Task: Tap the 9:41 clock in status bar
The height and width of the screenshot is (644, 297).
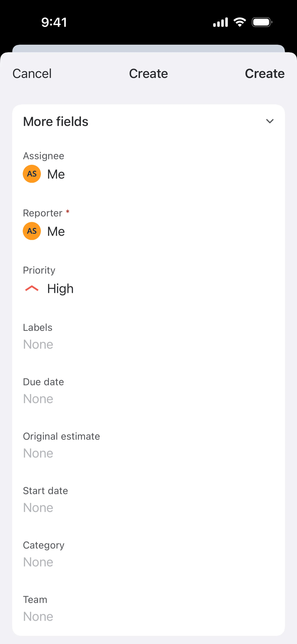Action: [x=54, y=22]
